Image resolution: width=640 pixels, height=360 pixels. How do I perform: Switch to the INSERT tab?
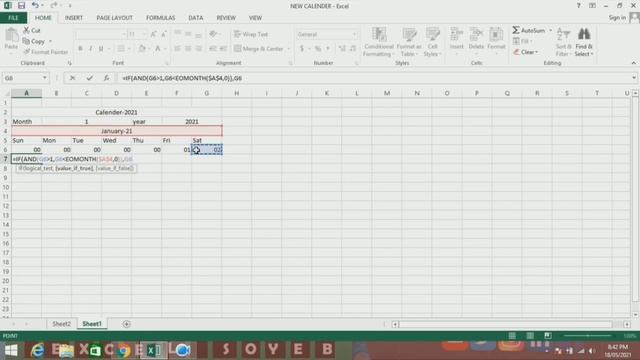[x=74, y=18]
